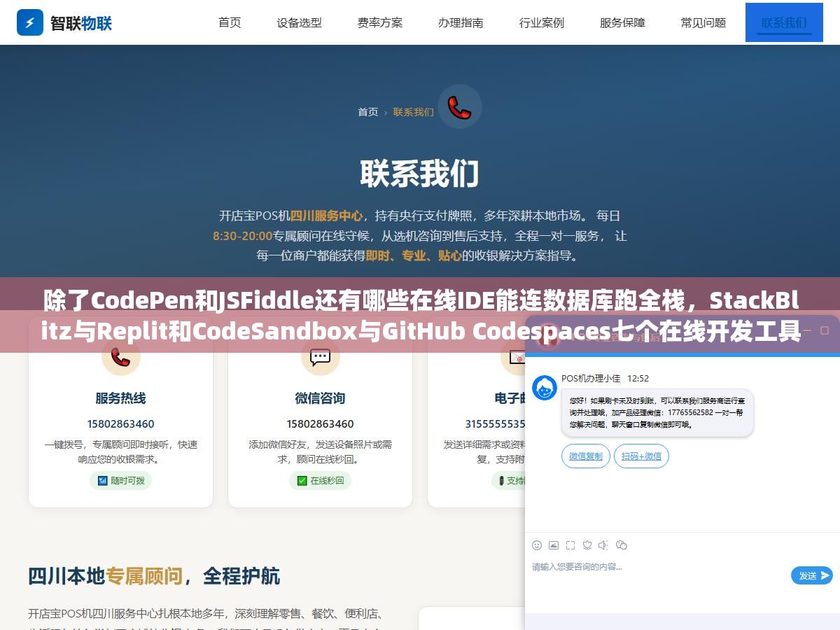The image size is (840, 630).
Task: Click the 微信复制 button in chat
Action: coord(585,456)
